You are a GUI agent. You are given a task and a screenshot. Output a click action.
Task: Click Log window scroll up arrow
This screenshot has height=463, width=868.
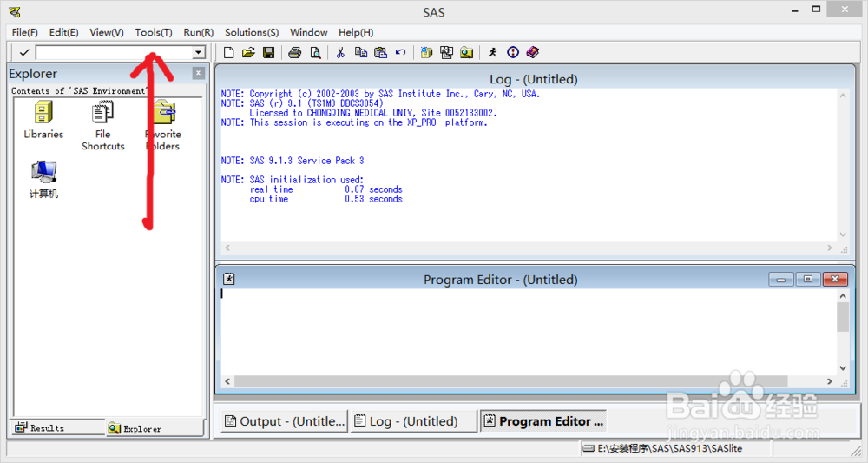(x=843, y=96)
